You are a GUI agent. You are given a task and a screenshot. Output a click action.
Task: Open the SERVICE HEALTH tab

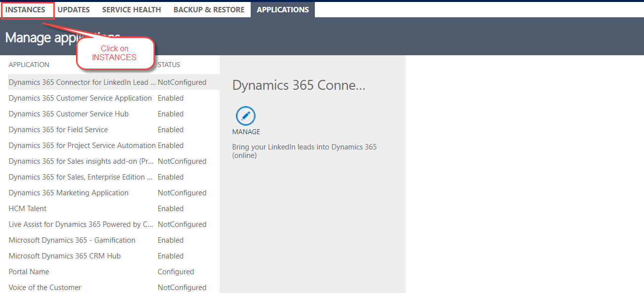[132, 10]
